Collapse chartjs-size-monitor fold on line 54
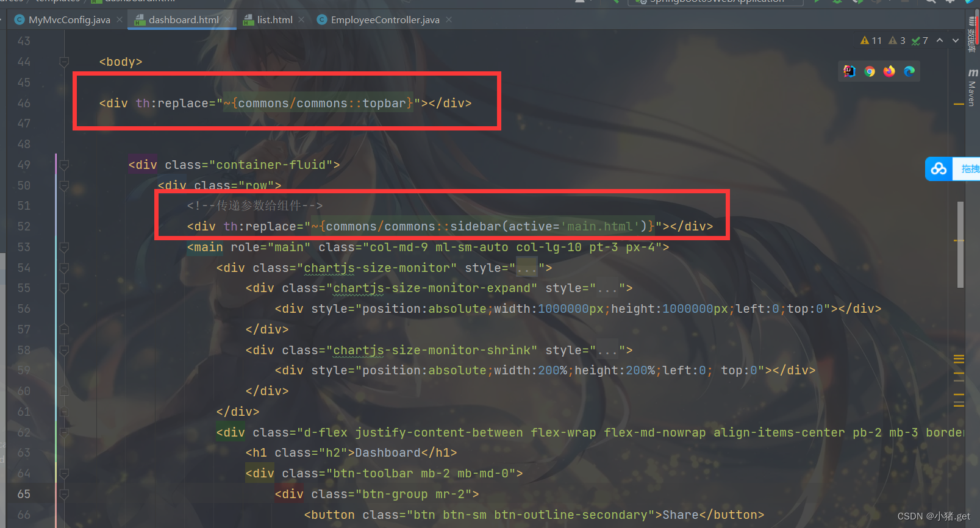 [64, 268]
